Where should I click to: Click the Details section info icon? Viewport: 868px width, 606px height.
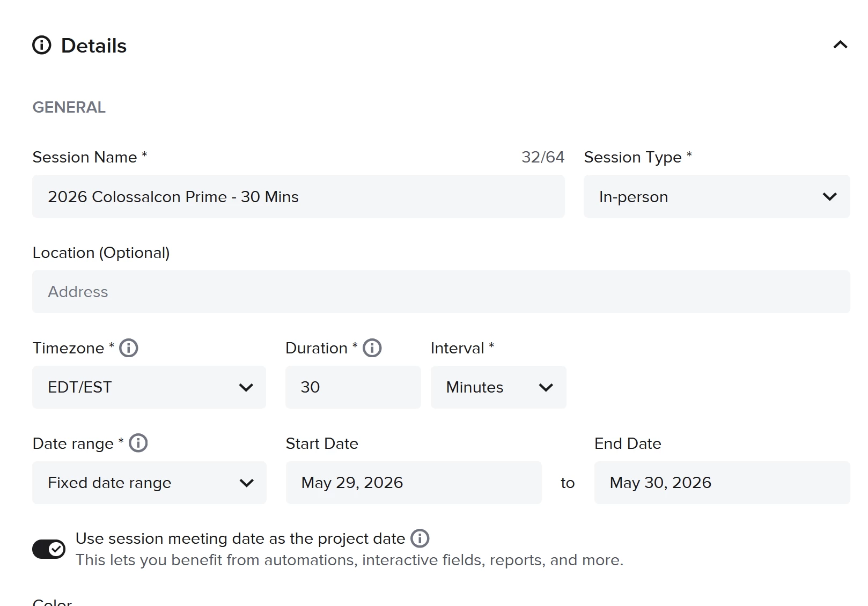[42, 46]
